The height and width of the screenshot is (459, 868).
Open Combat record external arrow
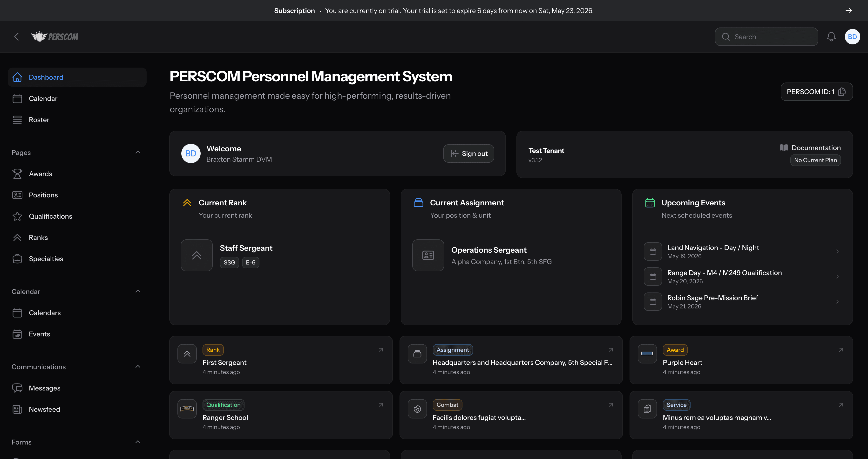(x=610, y=405)
